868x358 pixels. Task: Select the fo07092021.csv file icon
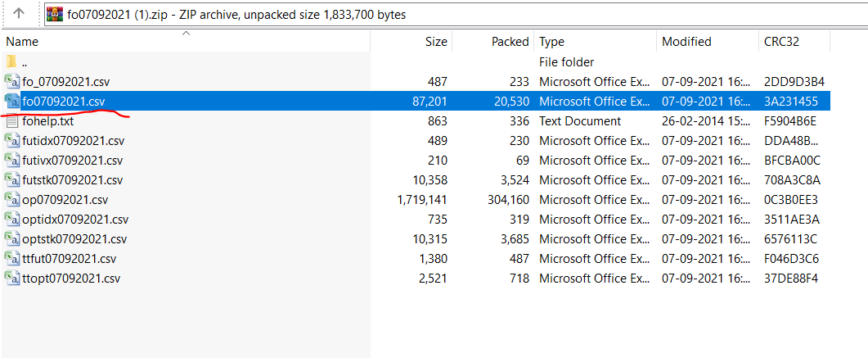pyautogui.click(x=12, y=101)
